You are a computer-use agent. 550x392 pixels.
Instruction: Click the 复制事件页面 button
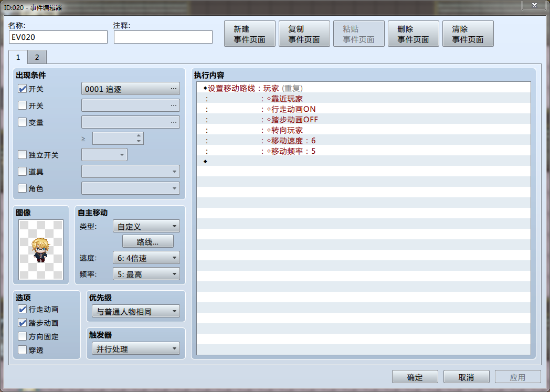point(304,34)
